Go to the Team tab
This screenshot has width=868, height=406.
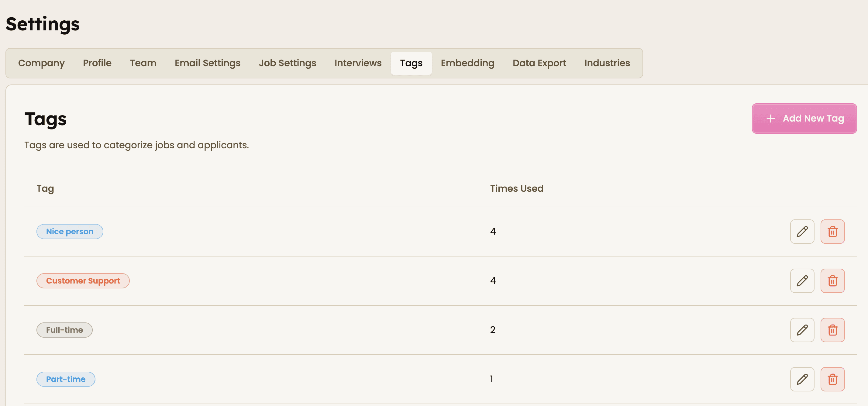click(x=143, y=63)
